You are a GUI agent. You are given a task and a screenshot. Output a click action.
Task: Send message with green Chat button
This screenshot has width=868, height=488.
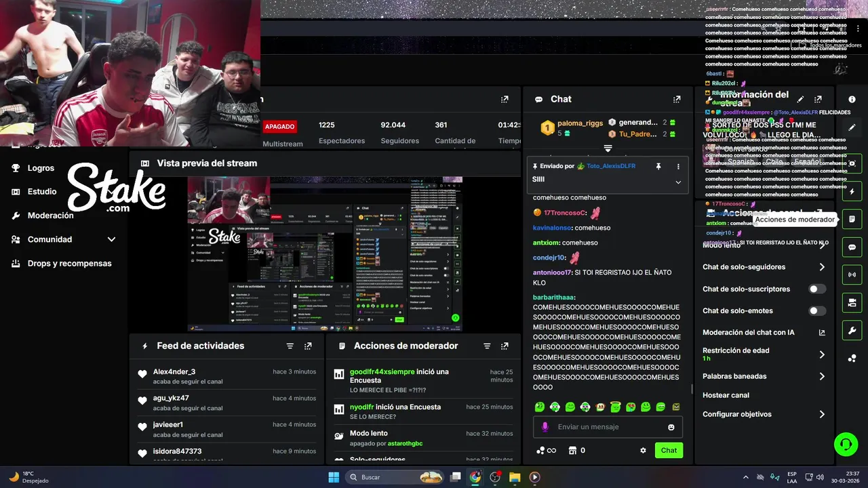[669, 450]
